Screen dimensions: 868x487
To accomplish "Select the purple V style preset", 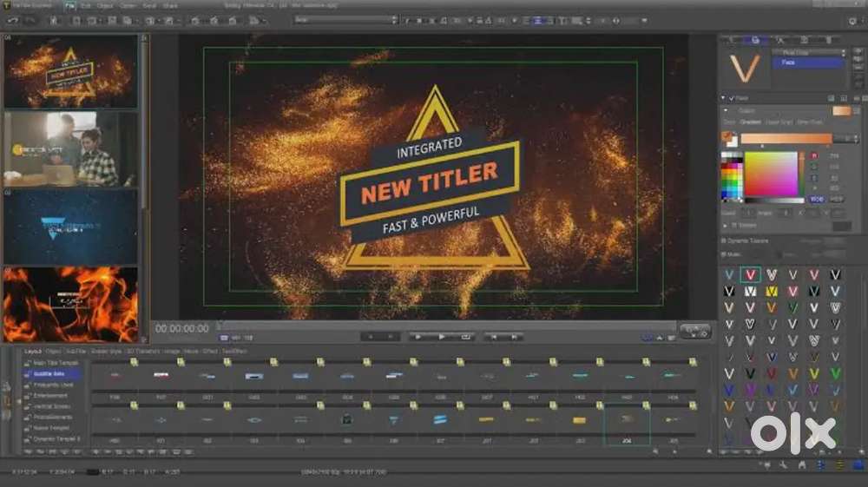I will point(751,390).
